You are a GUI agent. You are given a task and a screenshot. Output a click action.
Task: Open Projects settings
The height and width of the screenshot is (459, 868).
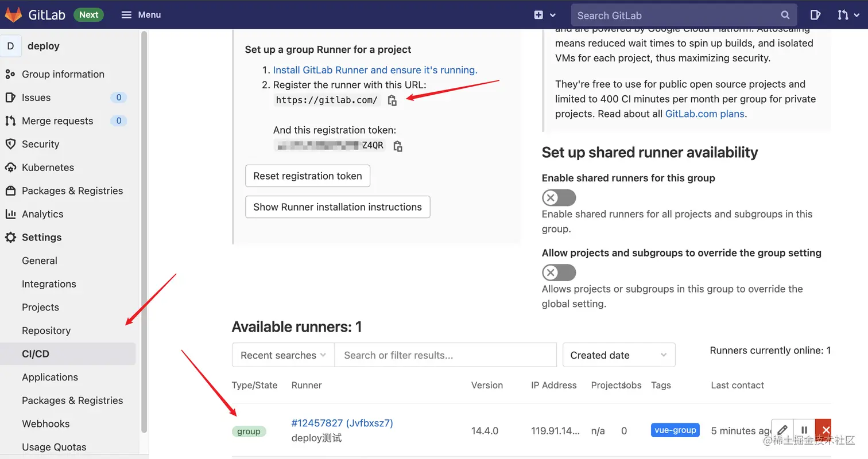tap(40, 307)
